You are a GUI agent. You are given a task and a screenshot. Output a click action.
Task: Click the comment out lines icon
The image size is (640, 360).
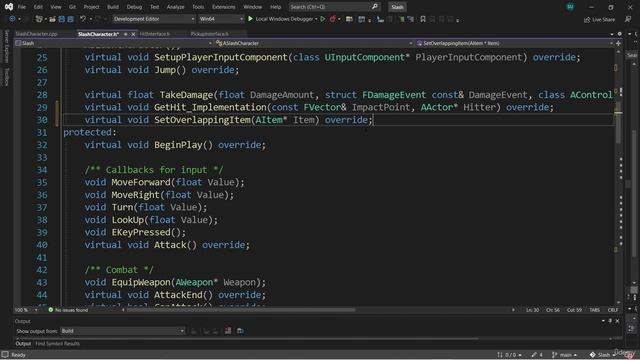[402, 19]
